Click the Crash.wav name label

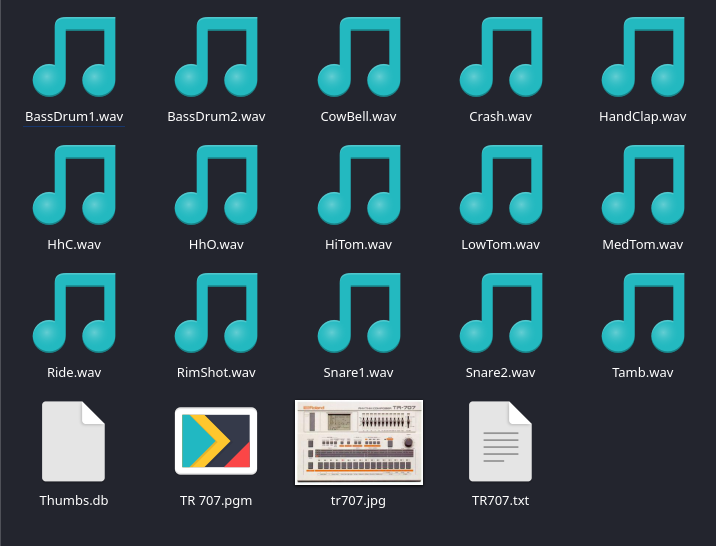point(500,117)
